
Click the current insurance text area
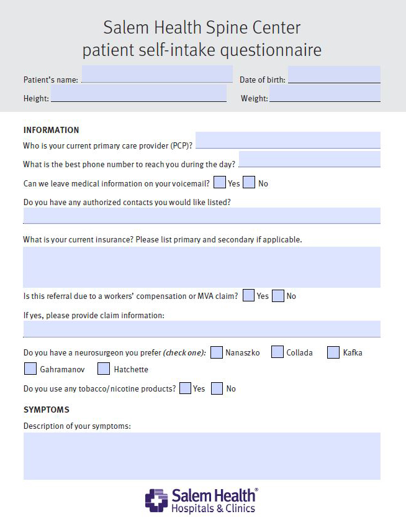pos(202,267)
